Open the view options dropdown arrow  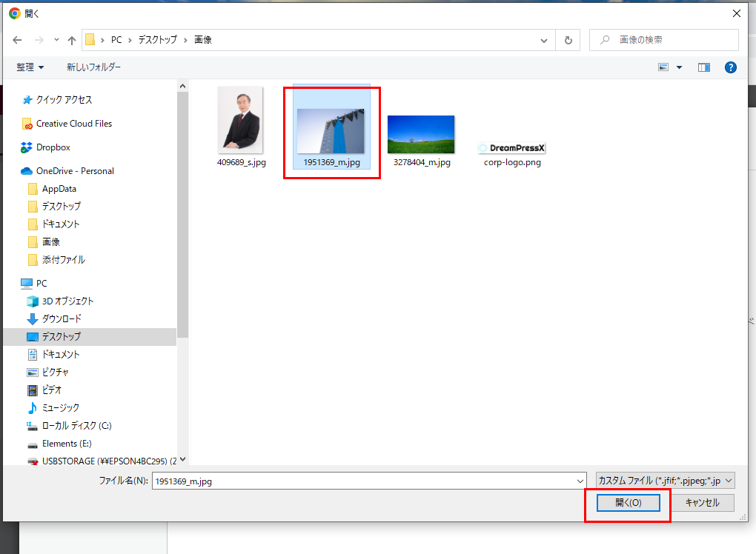pos(679,67)
